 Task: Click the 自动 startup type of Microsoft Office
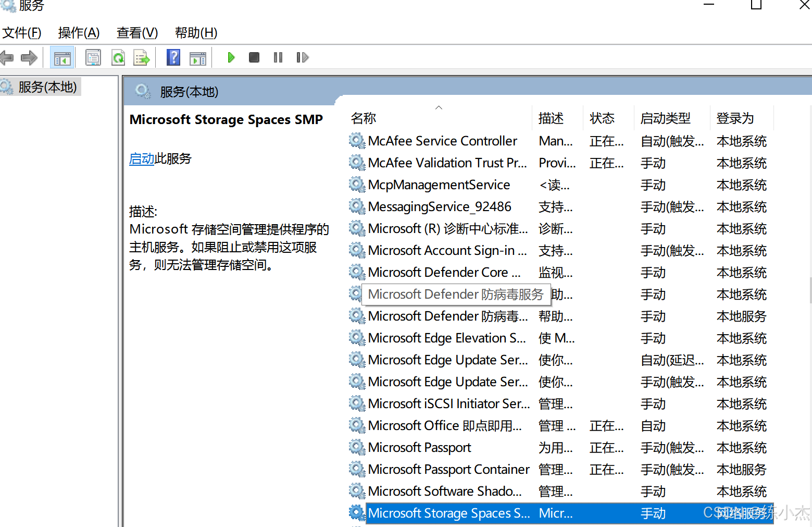tap(653, 426)
